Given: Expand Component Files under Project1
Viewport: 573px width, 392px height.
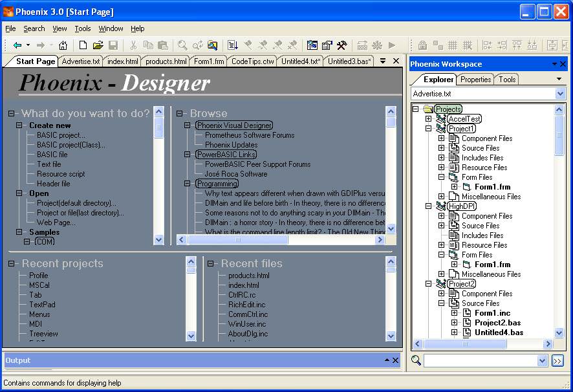Looking at the screenshot, I should pyautogui.click(x=442, y=138).
